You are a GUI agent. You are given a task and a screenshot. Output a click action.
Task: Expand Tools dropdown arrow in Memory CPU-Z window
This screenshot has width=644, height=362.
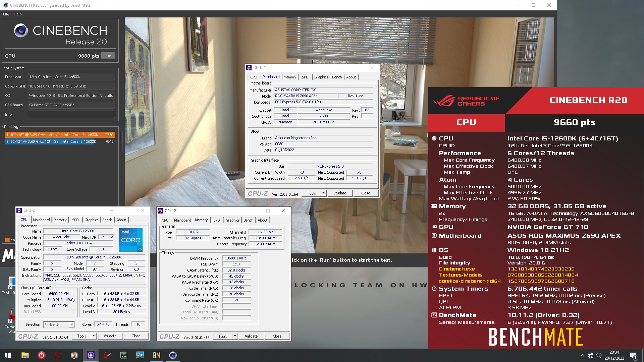pyautogui.click(x=235, y=336)
